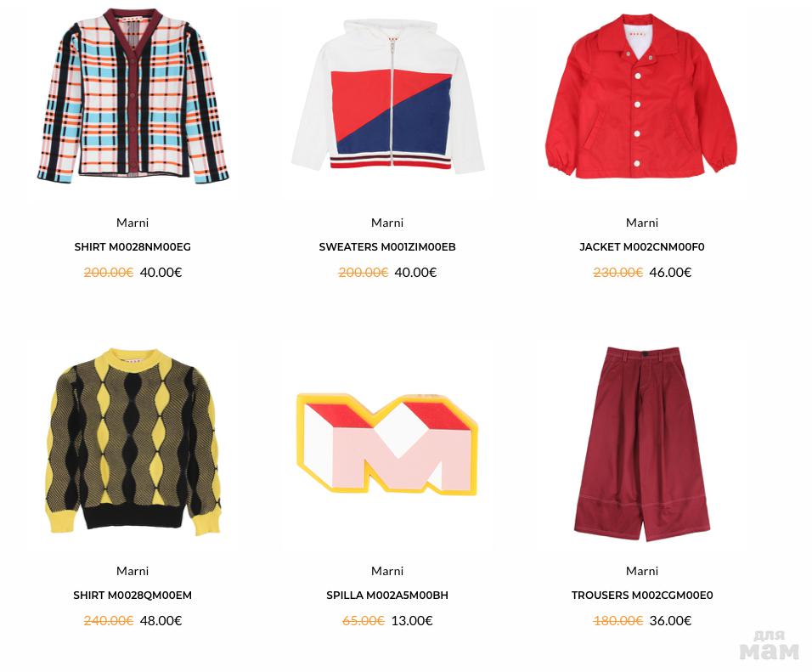Image resolution: width=812 pixels, height=672 pixels.
Task: Click the SWEATERS M001ZIM00EB product title
Action: point(387,247)
